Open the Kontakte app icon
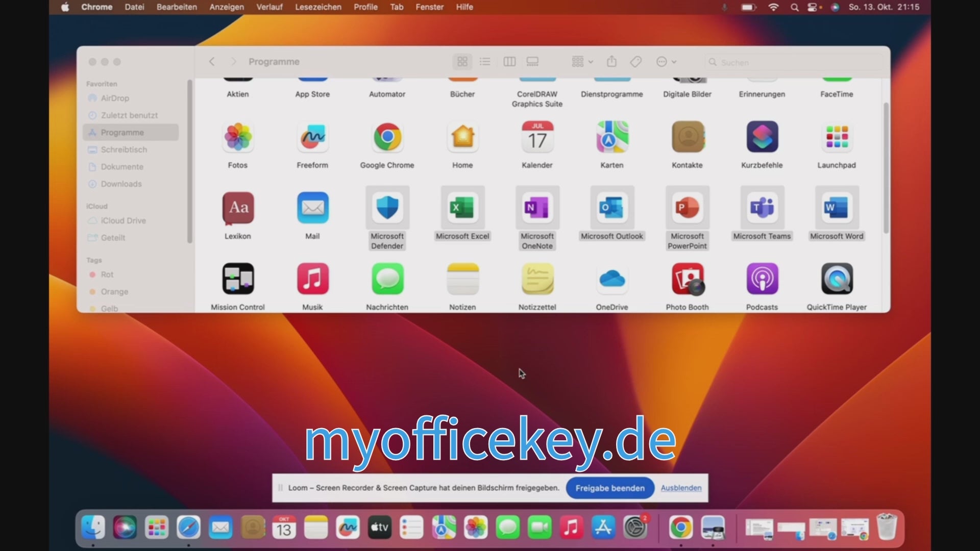Viewport: 980px width, 551px height. coord(687,137)
